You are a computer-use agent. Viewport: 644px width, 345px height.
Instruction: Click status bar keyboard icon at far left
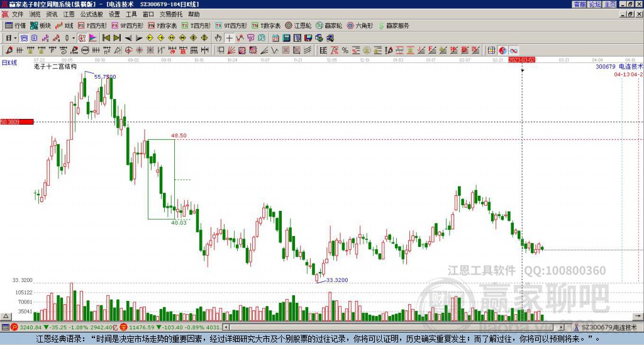pos(5,327)
